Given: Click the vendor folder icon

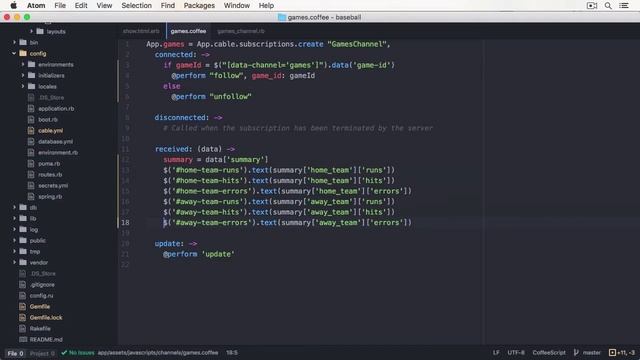Looking at the screenshot, I should 23,262.
